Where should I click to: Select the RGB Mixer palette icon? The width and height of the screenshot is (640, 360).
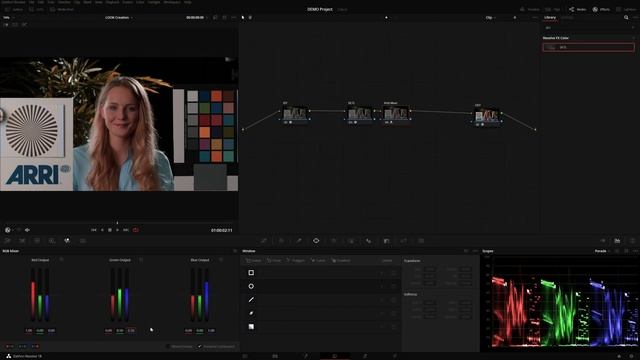(x=67, y=241)
